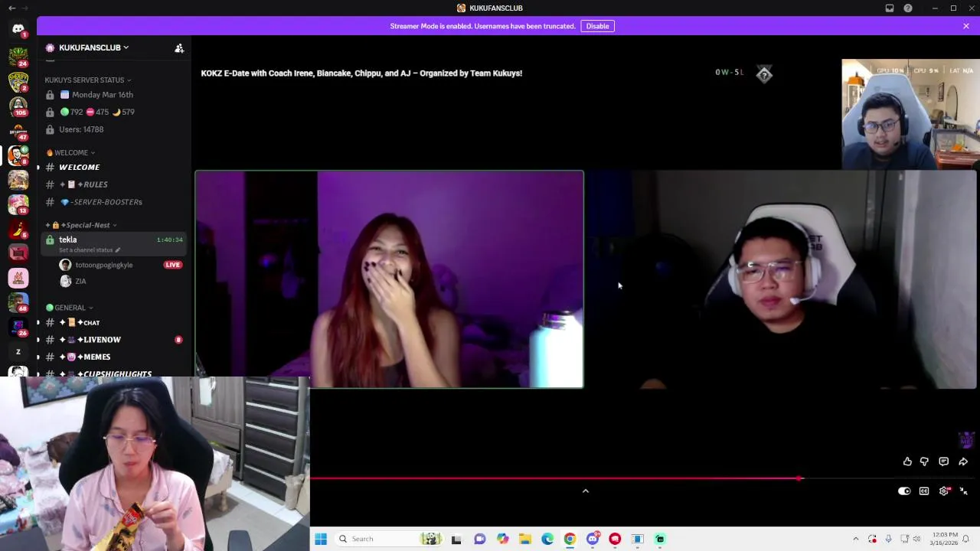Go back with title bar back arrow
This screenshot has height=551, width=980.
tap(11, 8)
